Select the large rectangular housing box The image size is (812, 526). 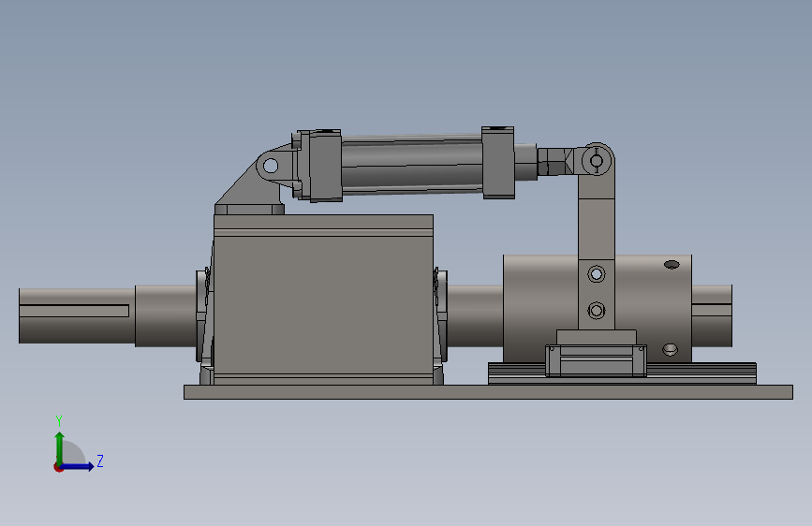pos(324,300)
